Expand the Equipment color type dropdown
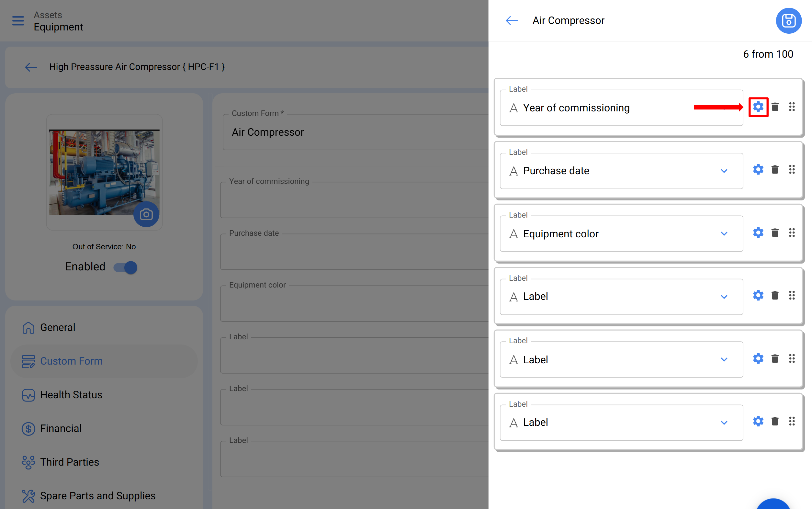 click(724, 234)
